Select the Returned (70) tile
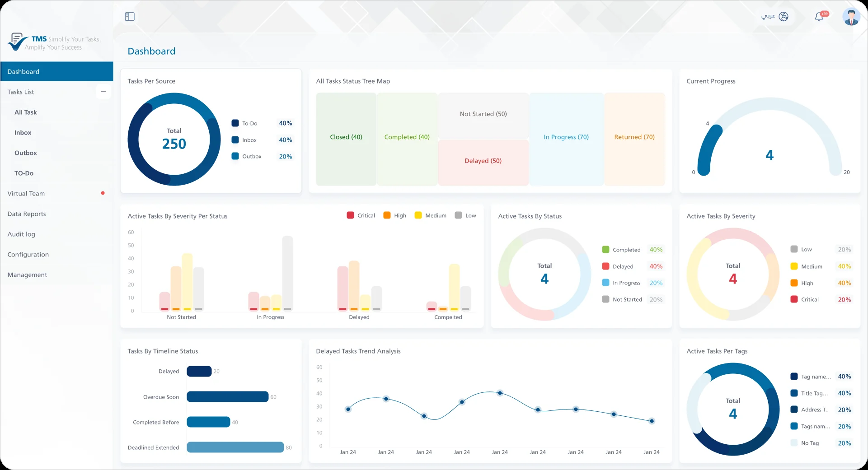This screenshot has height=470, width=868. (634, 139)
